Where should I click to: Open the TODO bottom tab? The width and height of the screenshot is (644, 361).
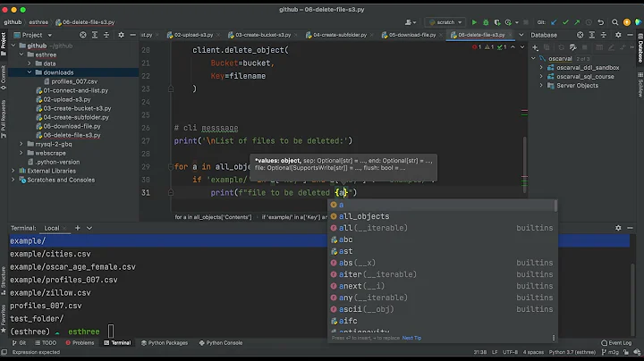point(46,343)
